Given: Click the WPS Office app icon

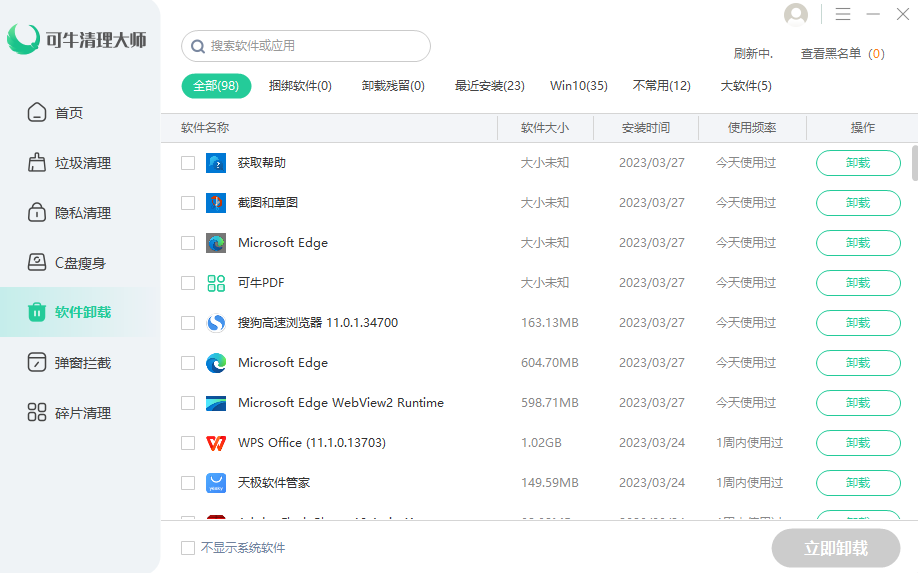Looking at the screenshot, I should tap(216, 443).
